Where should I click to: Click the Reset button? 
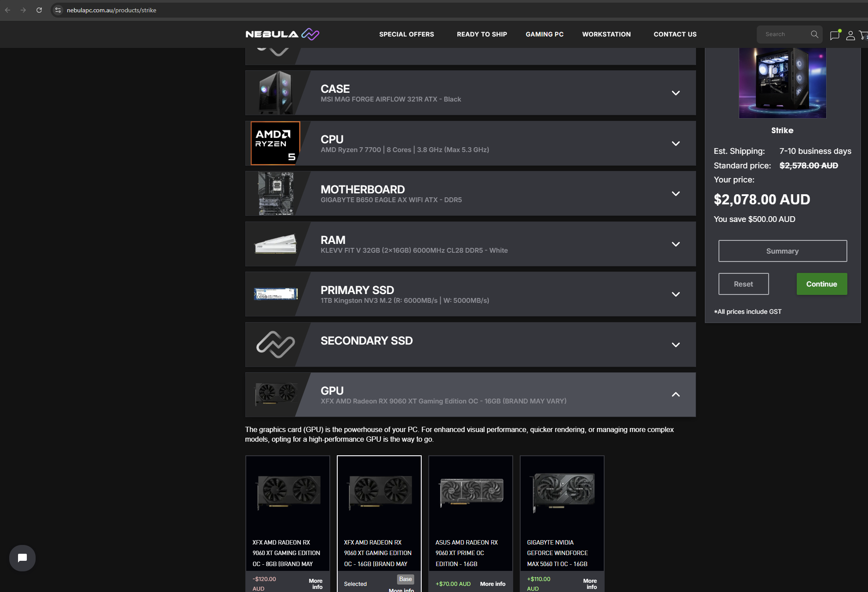tap(743, 284)
